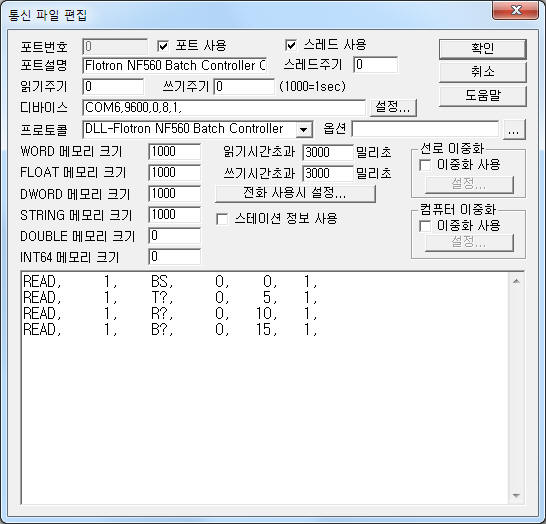This screenshot has height=524, width=546.
Task: Click the 읽기시간초과 value field
Action: coord(328,152)
